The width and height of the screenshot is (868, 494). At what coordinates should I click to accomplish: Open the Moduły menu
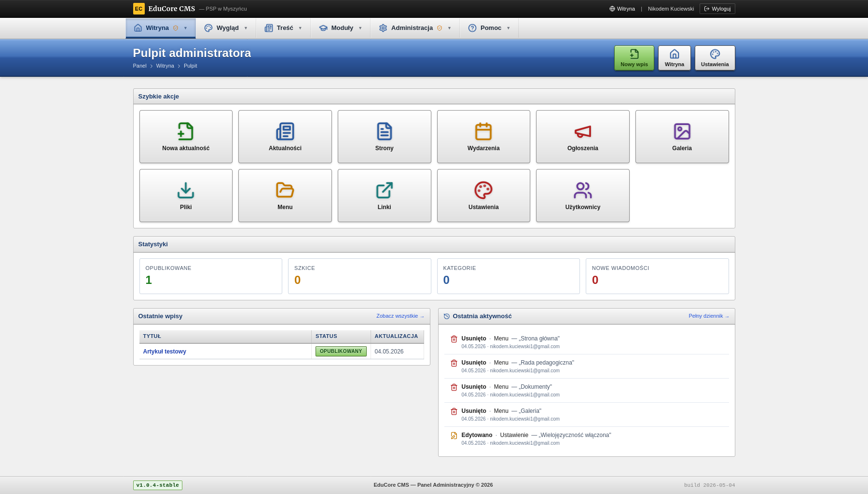tap(341, 28)
